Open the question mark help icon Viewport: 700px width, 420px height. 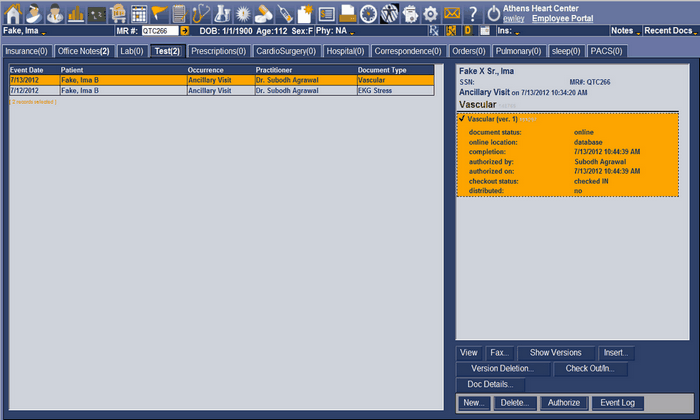click(x=473, y=14)
